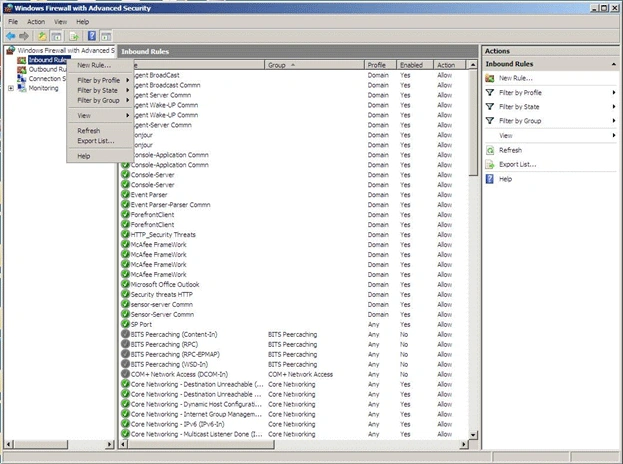Sort by the Enabled column header
The image size is (623, 464).
pos(415,65)
